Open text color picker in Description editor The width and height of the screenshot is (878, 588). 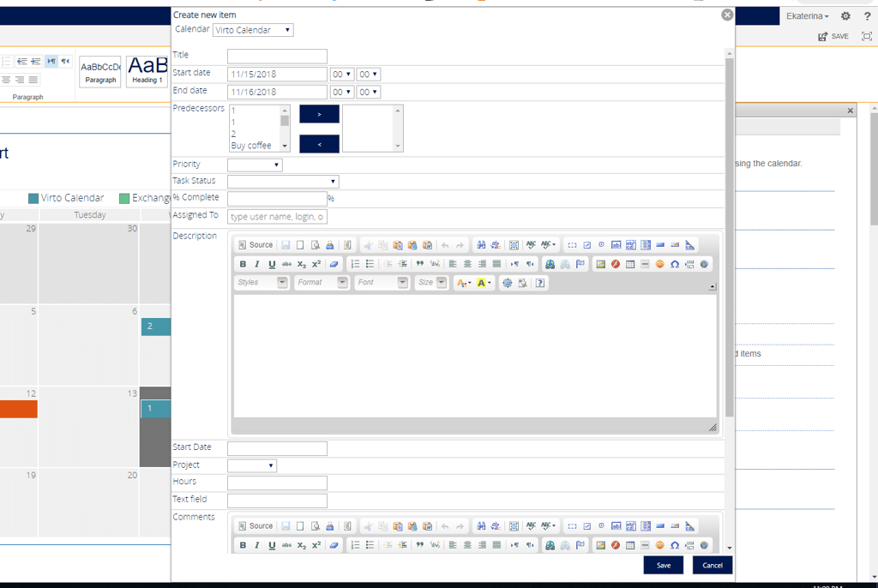pos(464,283)
